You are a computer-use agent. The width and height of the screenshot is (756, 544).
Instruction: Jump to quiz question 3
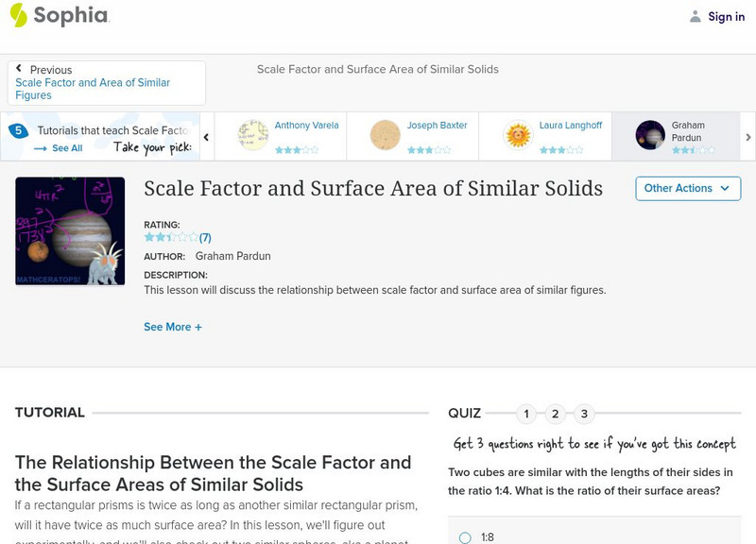[585, 414]
